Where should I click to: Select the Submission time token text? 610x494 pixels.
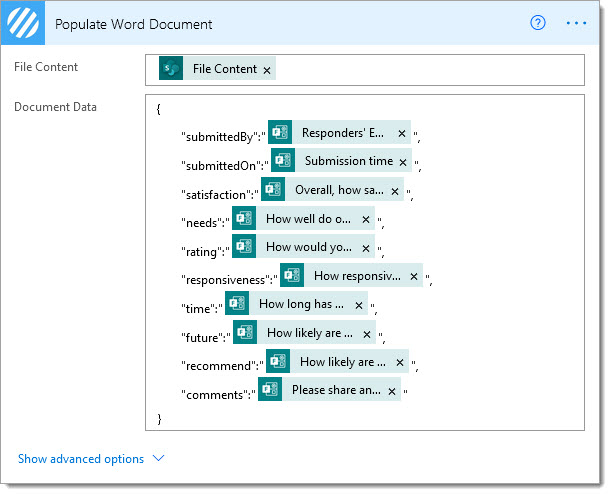[349, 161]
